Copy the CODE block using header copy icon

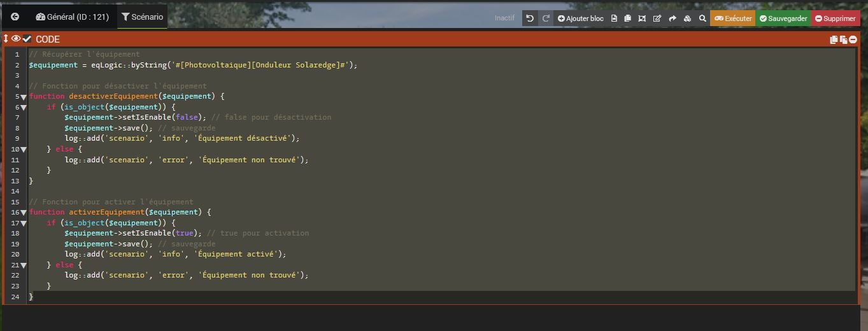click(x=834, y=39)
